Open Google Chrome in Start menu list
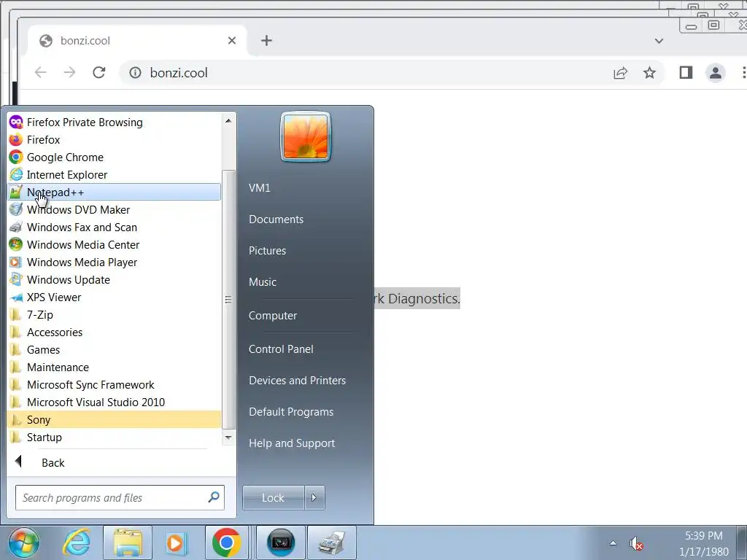 115,157
